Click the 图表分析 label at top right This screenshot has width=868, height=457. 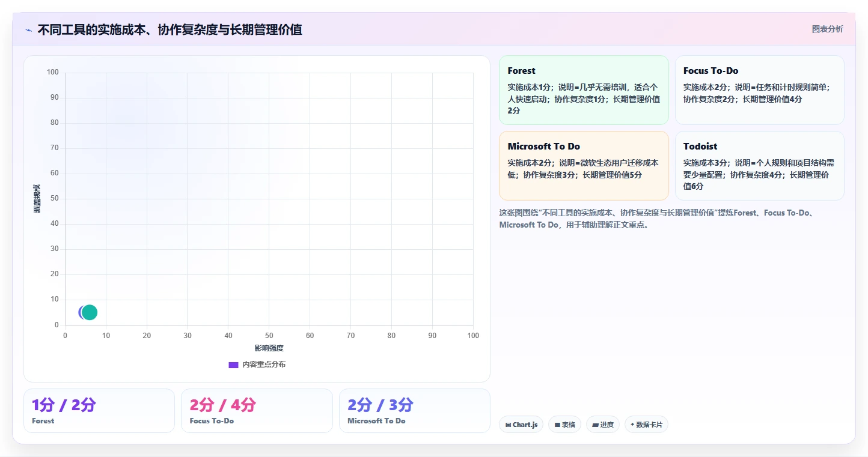point(827,29)
